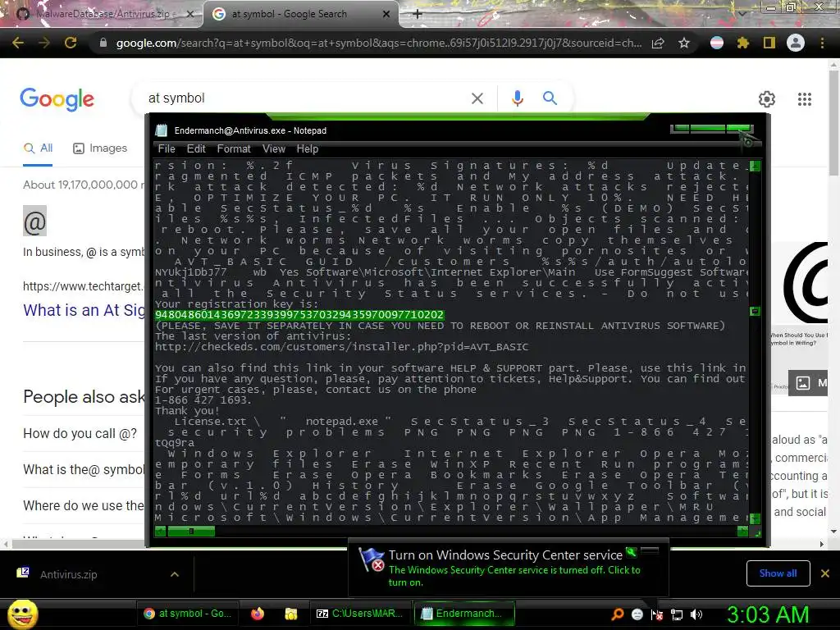This screenshot has height=630, width=840.
Task: Expand 'How do you call @?' question
Action: pyautogui.click(x=80, y=433)
